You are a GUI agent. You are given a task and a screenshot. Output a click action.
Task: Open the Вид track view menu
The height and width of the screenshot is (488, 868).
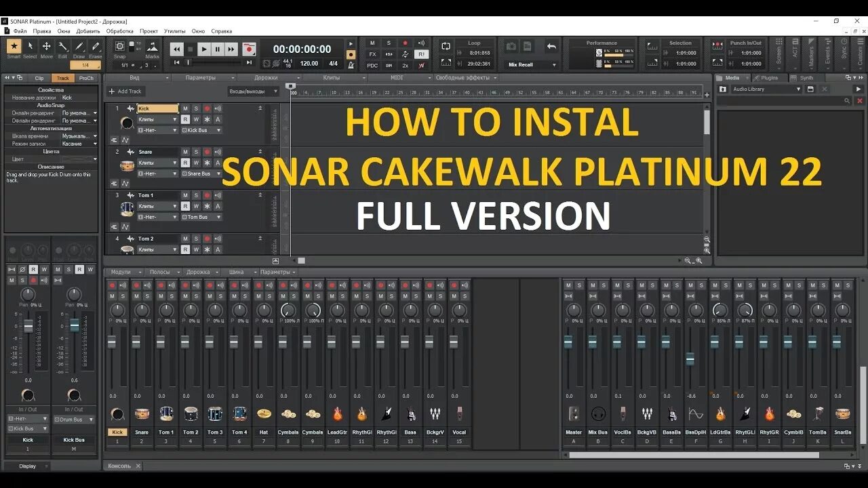click(x=138, y=78)
